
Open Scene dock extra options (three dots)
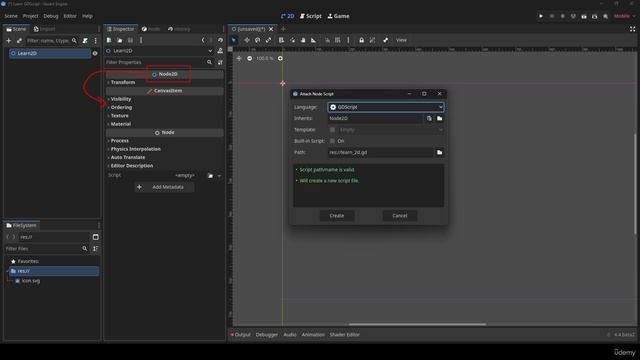96,40
